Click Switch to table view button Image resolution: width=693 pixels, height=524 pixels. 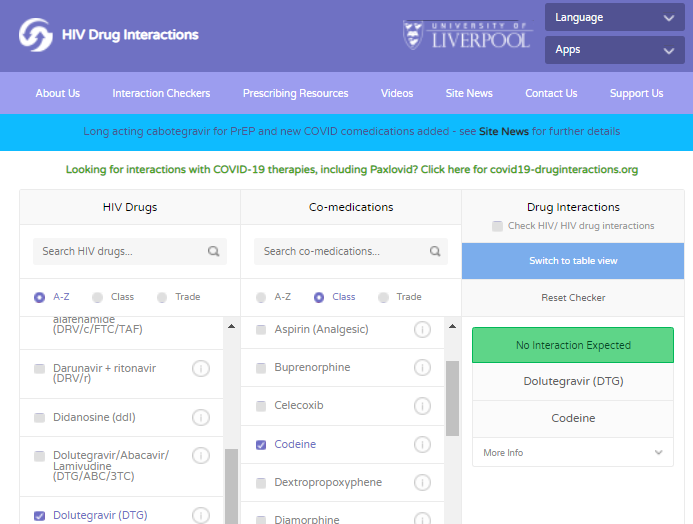pos(573,261)
